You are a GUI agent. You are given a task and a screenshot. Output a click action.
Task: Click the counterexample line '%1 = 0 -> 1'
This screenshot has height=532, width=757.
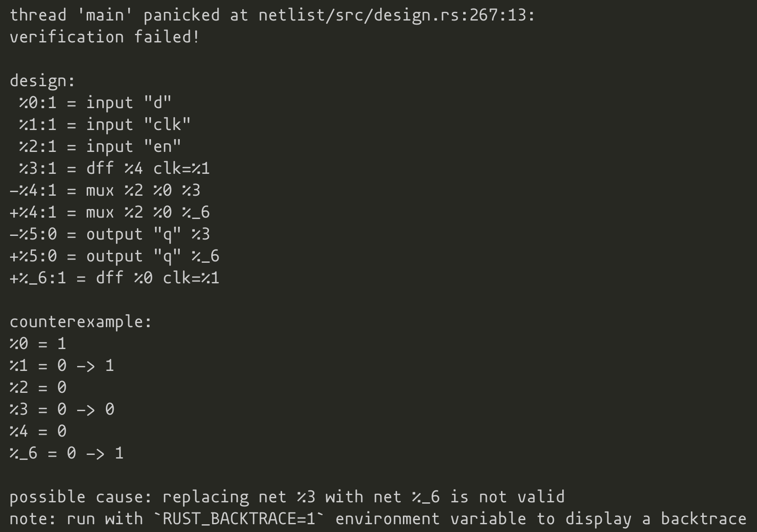(62, 365)
